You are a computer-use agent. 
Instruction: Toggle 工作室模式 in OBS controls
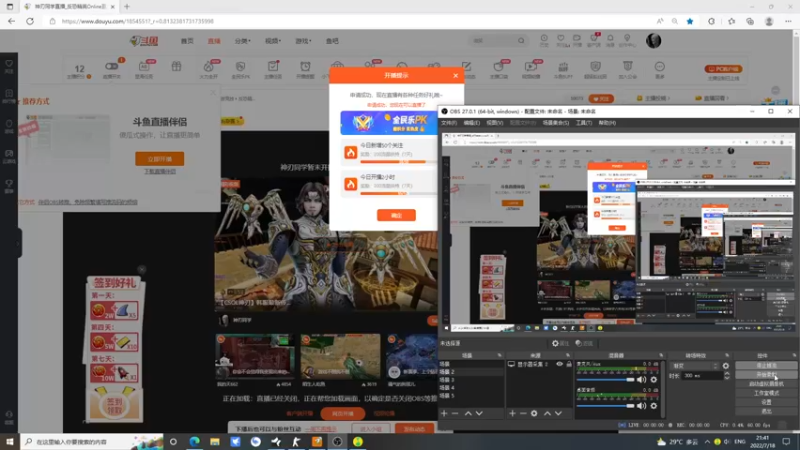[x=766, y=393]
